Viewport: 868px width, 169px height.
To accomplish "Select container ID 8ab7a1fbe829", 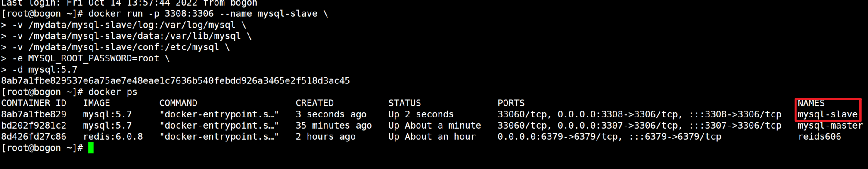I will click(x=34, y=114).
